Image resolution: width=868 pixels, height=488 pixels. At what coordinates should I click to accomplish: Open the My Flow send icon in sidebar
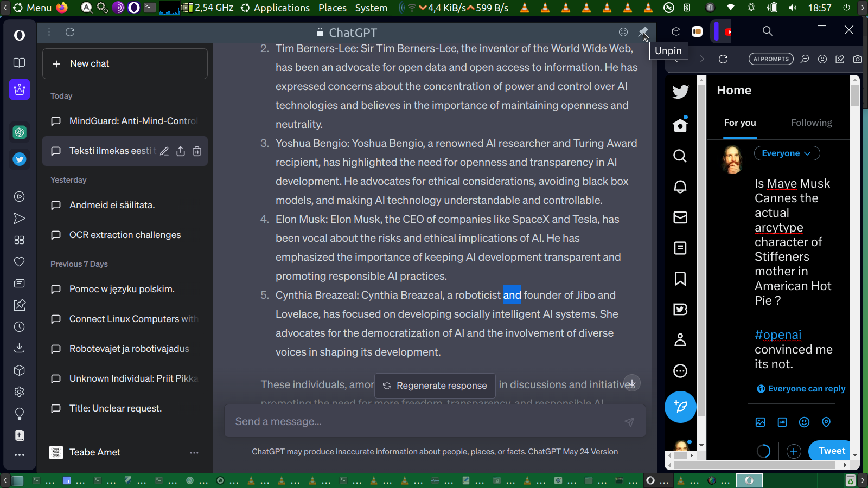[20, 219]
